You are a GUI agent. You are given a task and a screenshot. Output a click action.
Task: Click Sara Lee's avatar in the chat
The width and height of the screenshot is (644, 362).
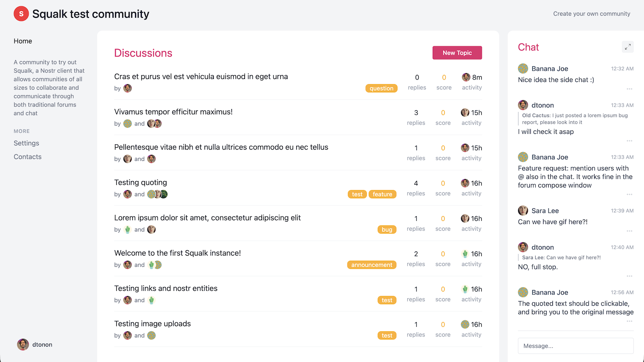pyautogui.click(x=523, y=211)
